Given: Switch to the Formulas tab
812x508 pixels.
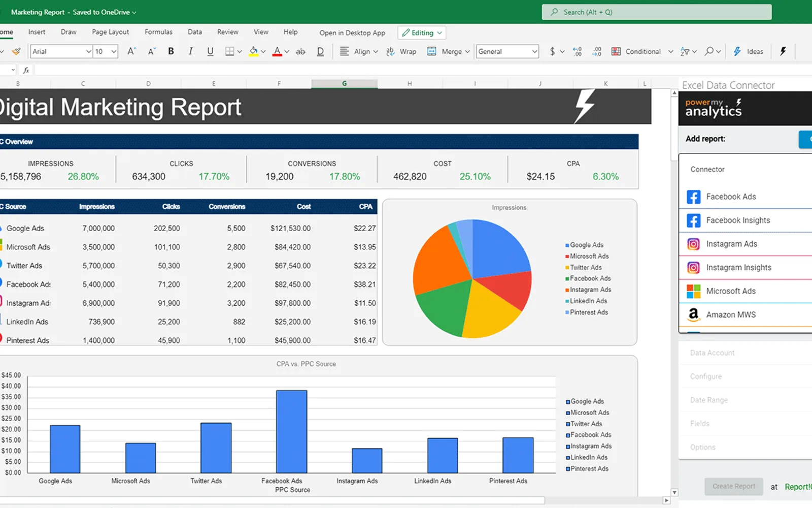Looking at the screenshot, I should [158, 31].
